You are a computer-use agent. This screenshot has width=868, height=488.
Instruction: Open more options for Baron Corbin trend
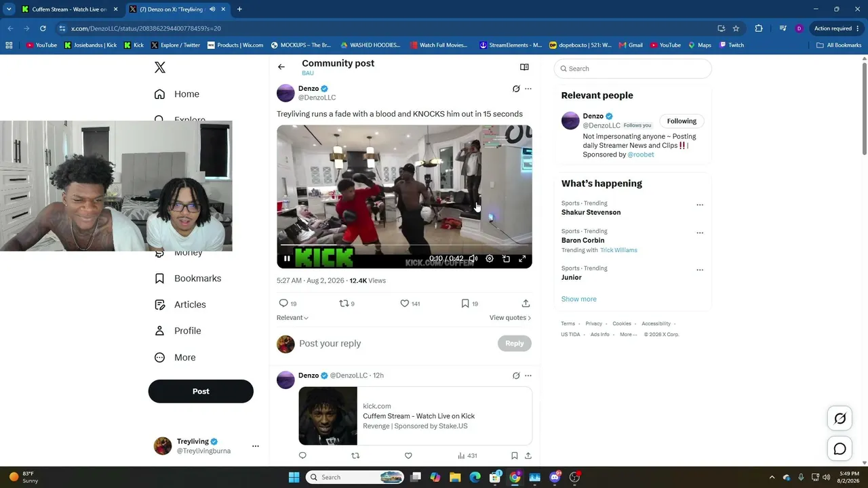[700, 232]
